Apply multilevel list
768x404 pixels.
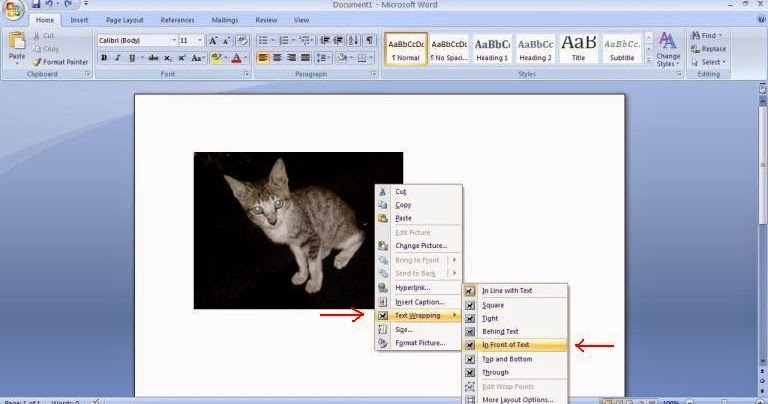[305, 41]
